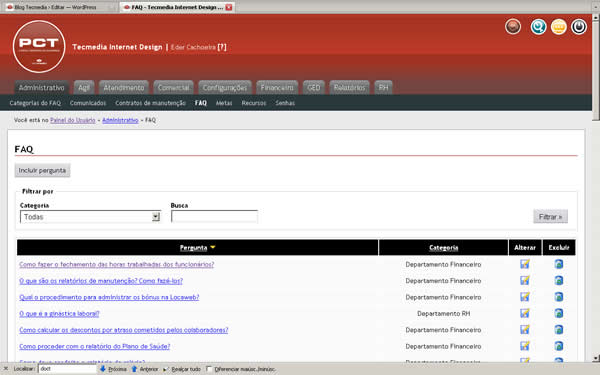Switch to Blog Tecmedia WordPress browser tab

[60, 7]
